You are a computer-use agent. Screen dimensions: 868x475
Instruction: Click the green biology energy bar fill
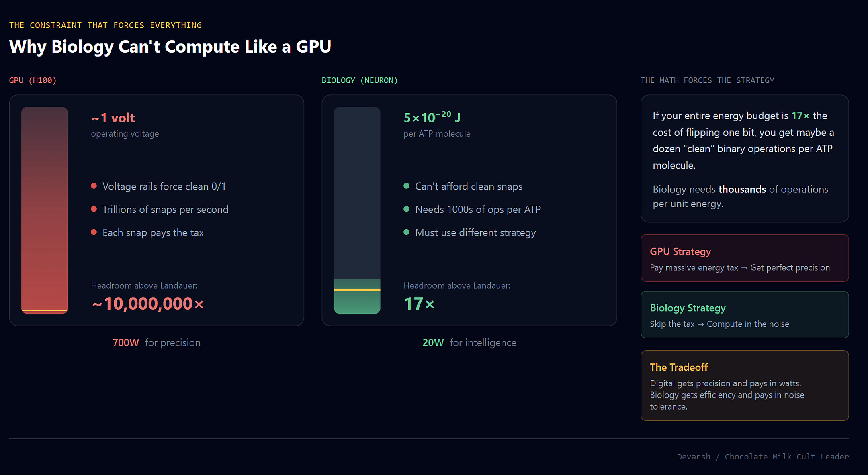[x=357, y=302]
